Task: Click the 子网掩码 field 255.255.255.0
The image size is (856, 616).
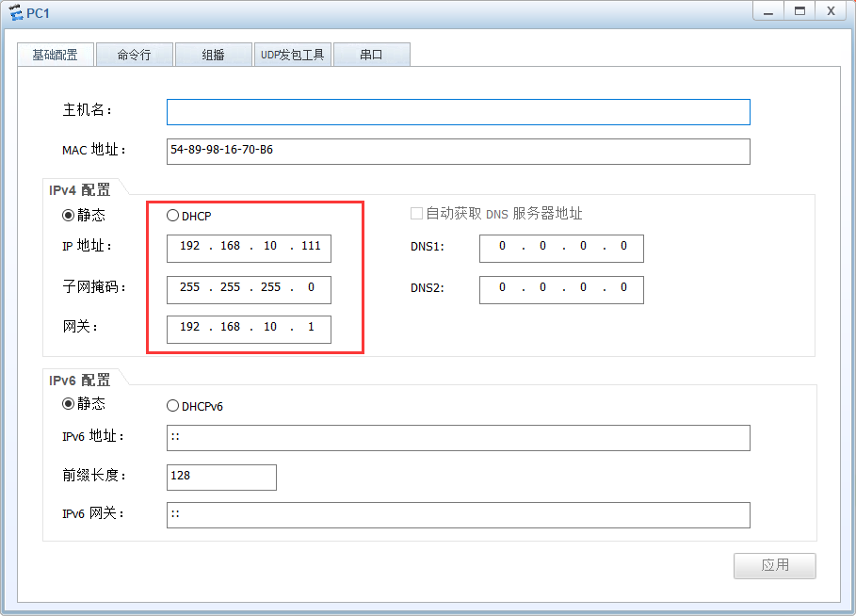Action: 249,289
